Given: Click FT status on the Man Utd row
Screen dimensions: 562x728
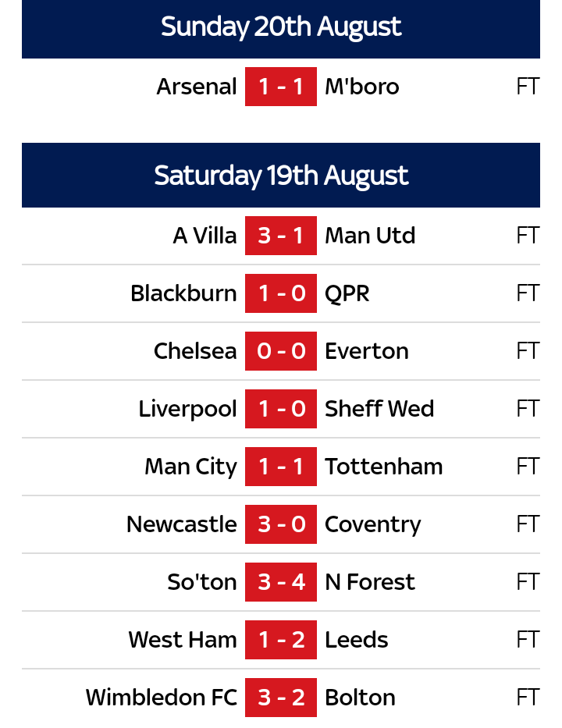Looking at the screenshot, I should [x=528, y=236].
